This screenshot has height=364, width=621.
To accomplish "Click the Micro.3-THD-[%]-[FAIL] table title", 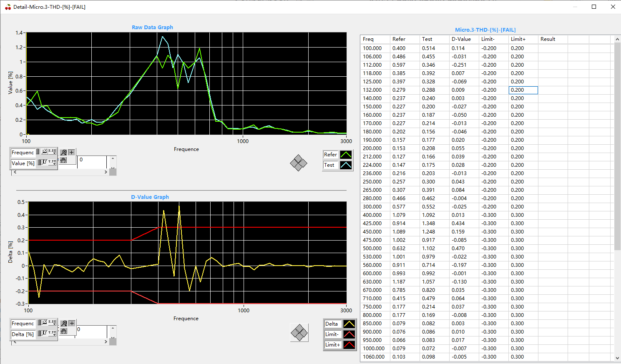I will pos(485,30).
